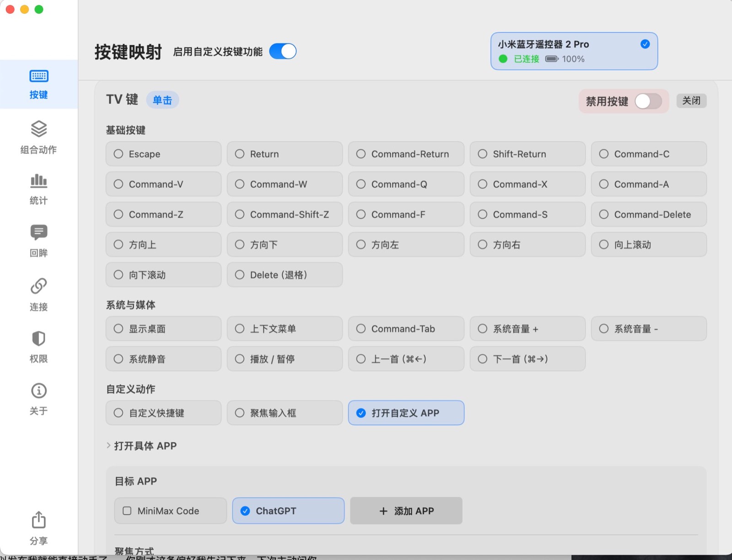The image size is (732, 560).
Task: Select the Delete (退格) option
Action: (285, 275)
